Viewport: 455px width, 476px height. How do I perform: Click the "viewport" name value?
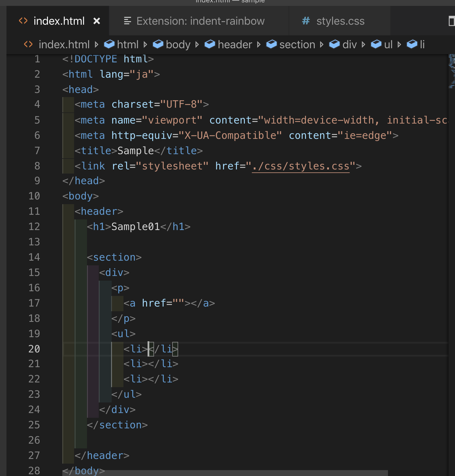(172, 120)
